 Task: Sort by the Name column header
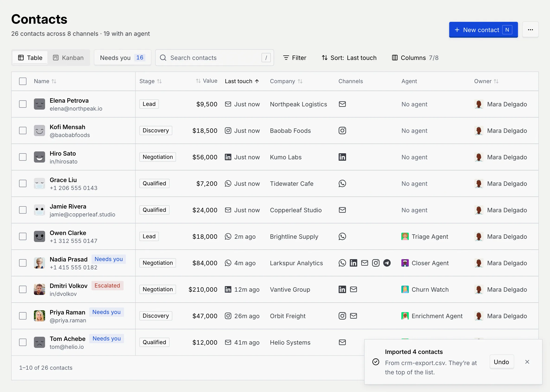[x=45, y=81]
